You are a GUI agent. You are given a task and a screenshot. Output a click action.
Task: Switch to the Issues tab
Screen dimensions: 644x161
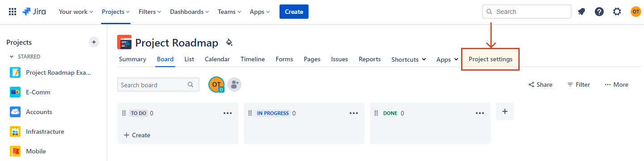339,59
